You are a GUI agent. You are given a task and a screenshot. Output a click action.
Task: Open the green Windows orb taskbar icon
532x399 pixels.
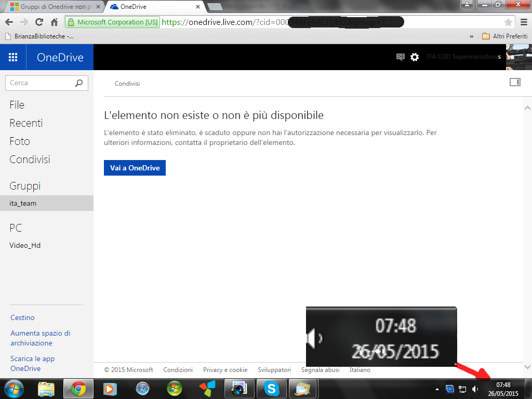pos(175,389)
